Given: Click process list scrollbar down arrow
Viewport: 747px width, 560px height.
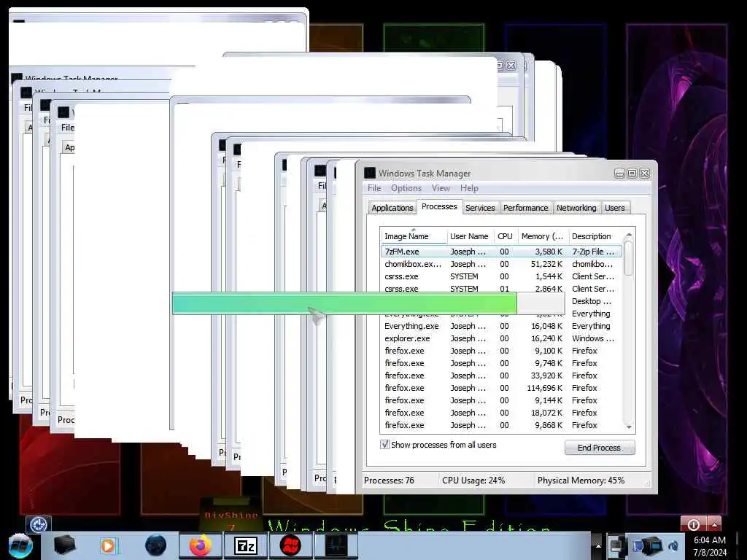Looking at the screenshot, I should [628, 427].
